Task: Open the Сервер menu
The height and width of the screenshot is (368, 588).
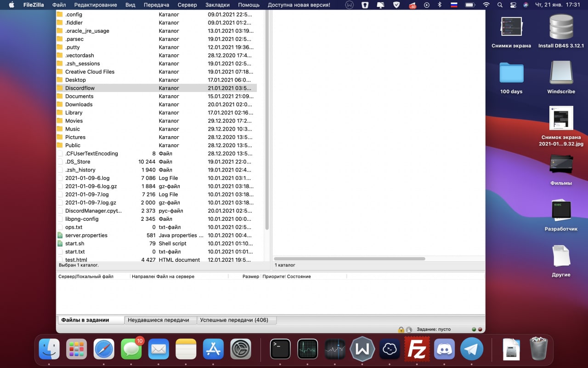Action: tap(187, 5)
